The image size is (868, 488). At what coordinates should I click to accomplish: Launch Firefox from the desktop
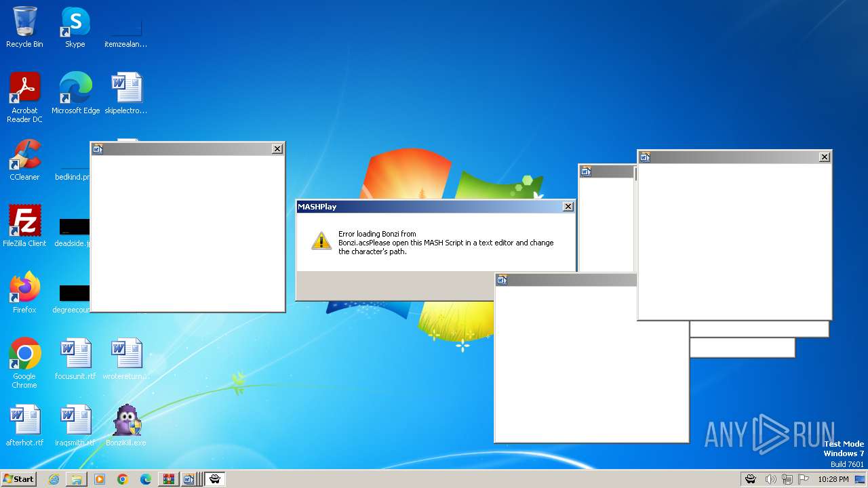[24, 292]
